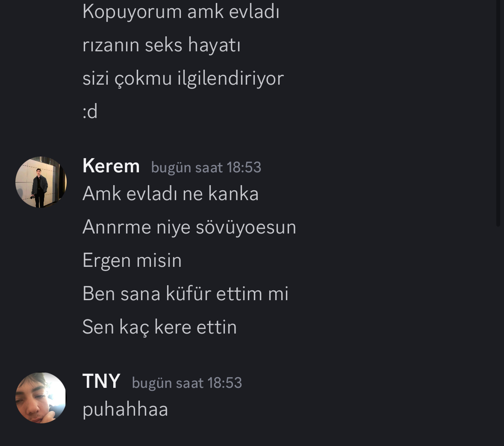Open Kerem's profile picture avatar
504x446 pixels.
(x=41, y=182)
